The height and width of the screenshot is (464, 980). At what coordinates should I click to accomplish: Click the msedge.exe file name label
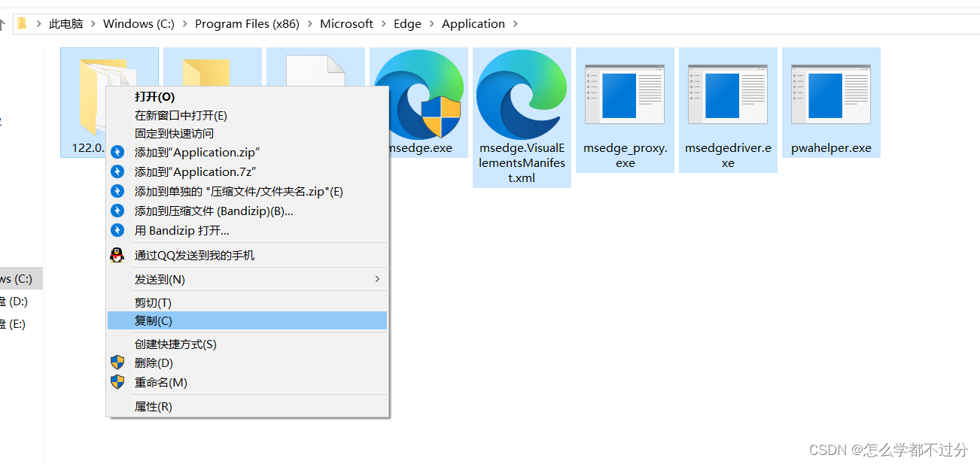tap(421, 148)
